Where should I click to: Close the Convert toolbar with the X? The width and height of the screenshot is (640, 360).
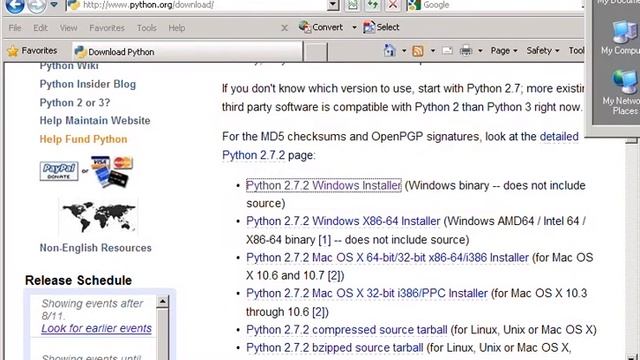point(284,28)
